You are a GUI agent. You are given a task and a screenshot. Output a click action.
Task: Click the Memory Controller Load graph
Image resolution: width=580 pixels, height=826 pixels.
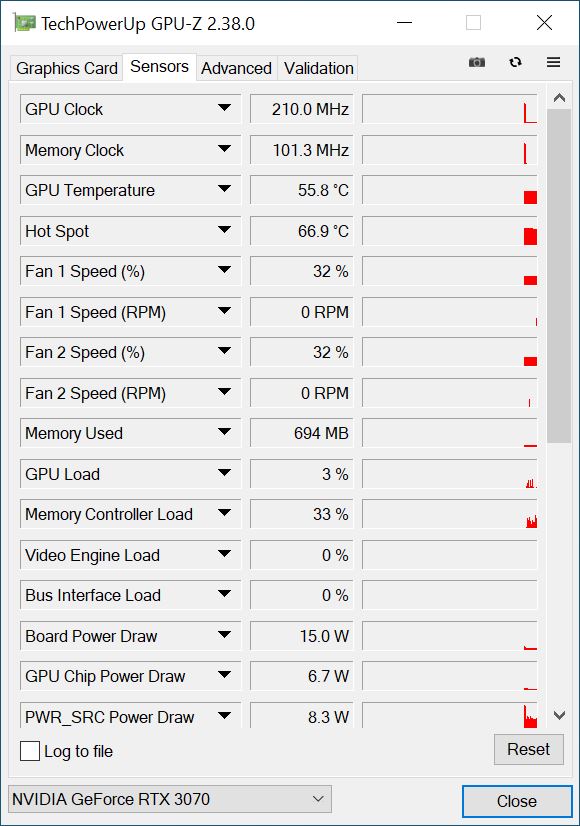coord(450,514)
